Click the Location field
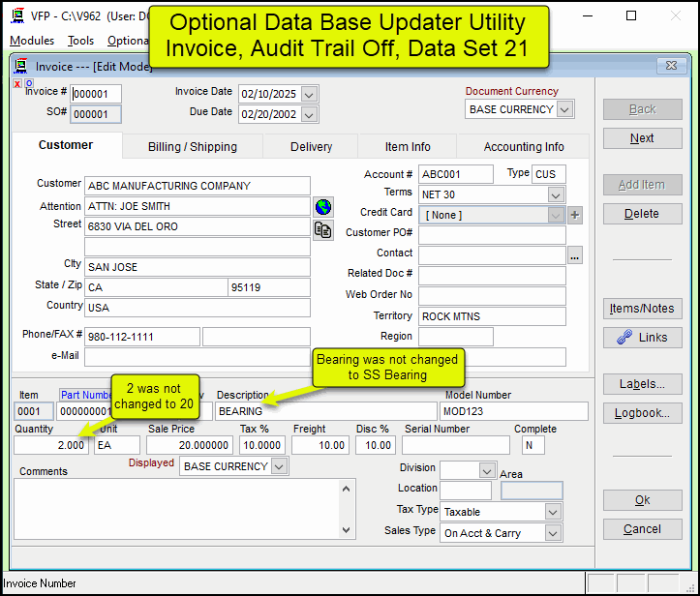700x596 pixels. tap(466, 491)
